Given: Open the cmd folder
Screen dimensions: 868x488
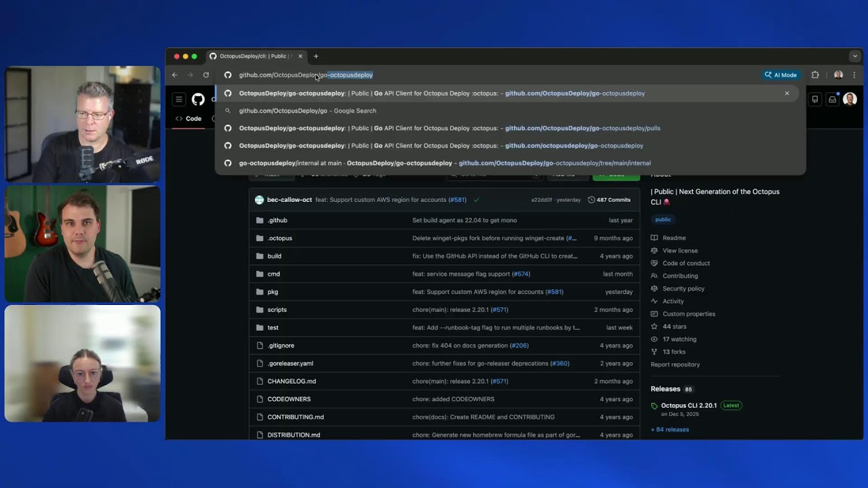Looking at the screenshot, I should 273,274.
